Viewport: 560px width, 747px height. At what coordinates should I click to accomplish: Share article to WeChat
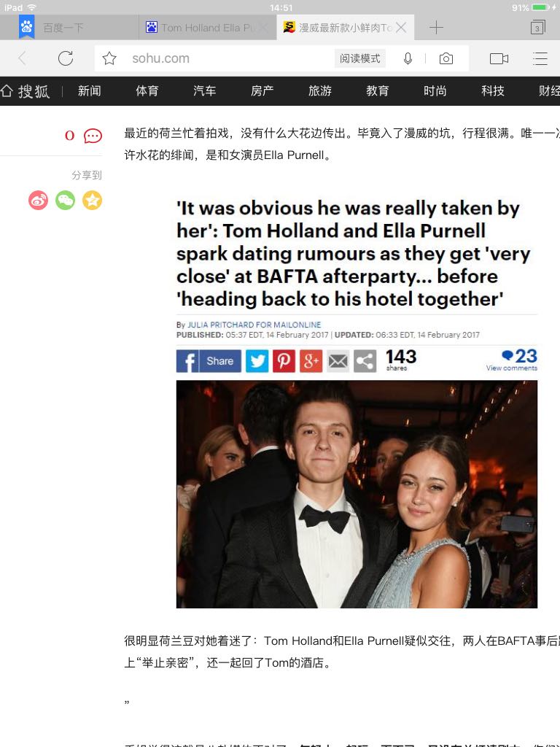point(65,200)
